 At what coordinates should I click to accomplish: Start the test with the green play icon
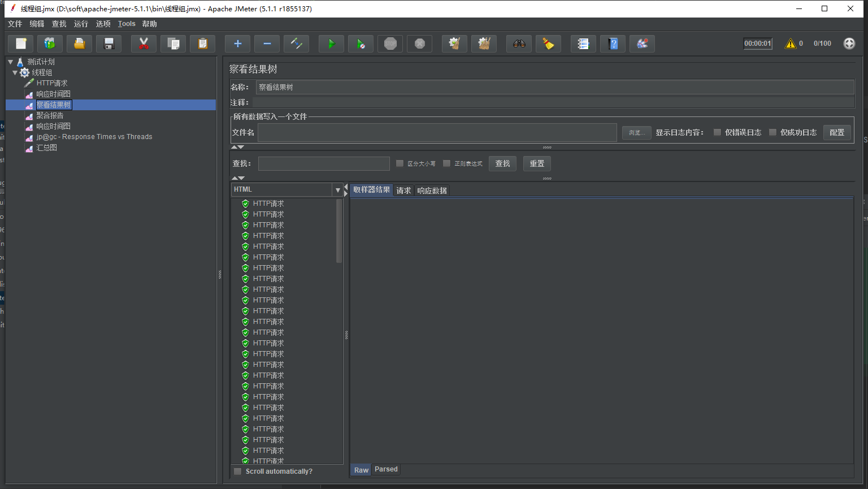pyautogui.click(x=332, y=44)
